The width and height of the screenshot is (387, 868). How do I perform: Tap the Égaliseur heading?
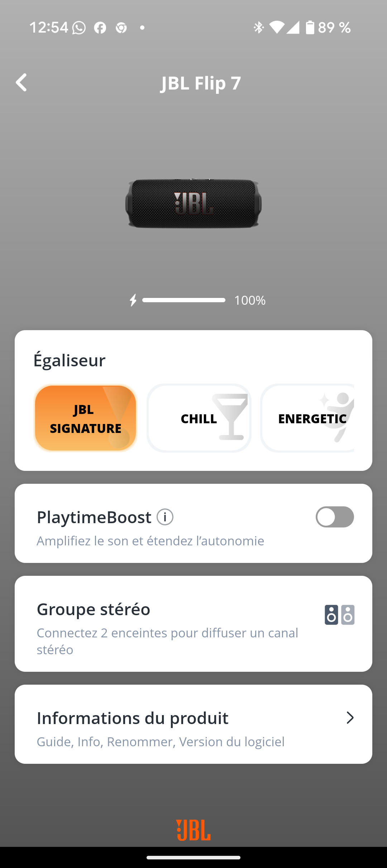pos(70,360)
